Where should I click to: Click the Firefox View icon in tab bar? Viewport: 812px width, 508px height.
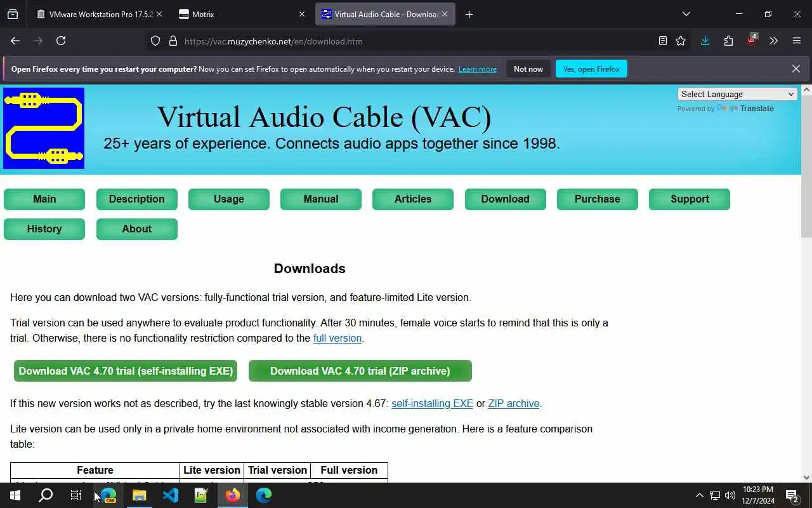pyautogui.click(x=13, y=14)
